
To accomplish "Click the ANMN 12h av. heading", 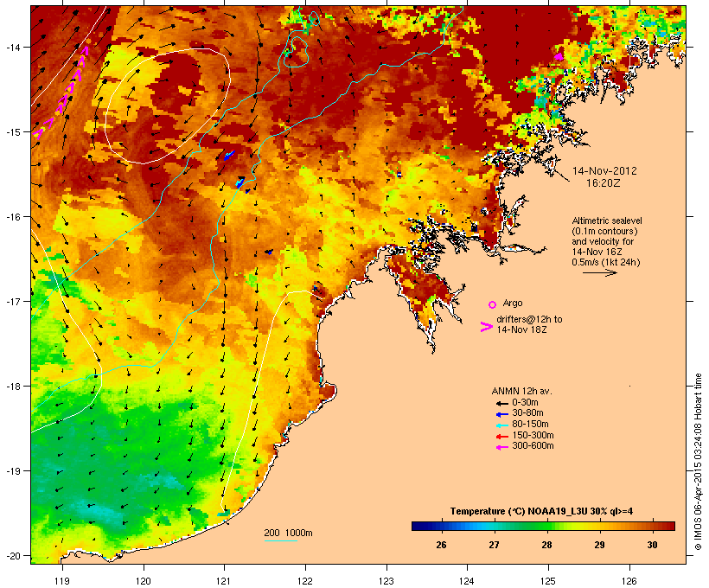I will pyautogui.click(x=521, y=391).
